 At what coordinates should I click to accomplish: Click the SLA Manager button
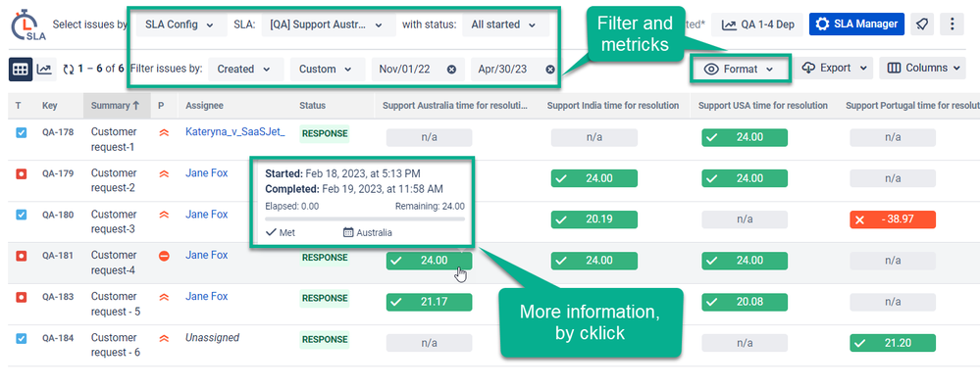(x=856, y=24)
